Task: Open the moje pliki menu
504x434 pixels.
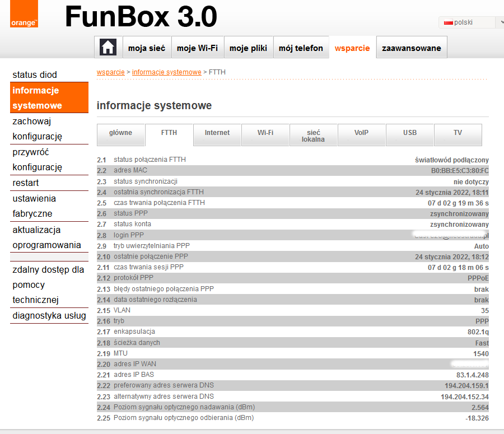Action: click(x=248, y=48)
